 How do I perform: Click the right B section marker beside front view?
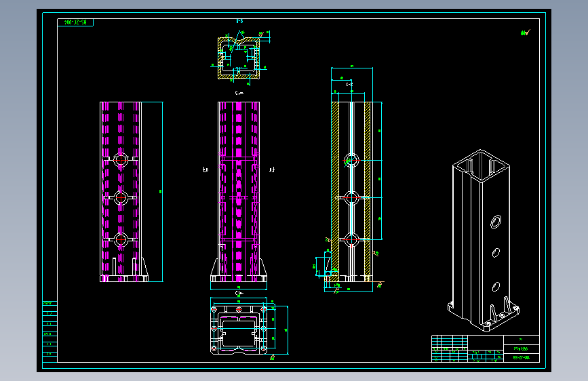tap(272, 170)
